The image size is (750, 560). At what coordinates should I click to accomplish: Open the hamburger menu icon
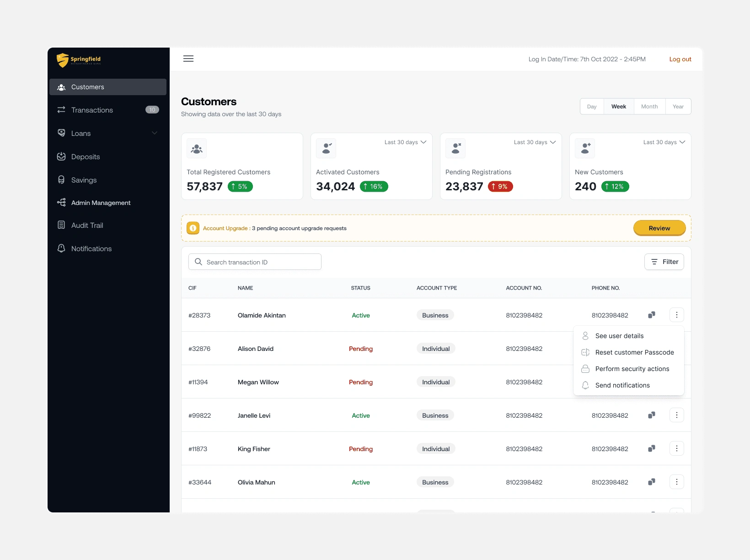coord(188,59)
